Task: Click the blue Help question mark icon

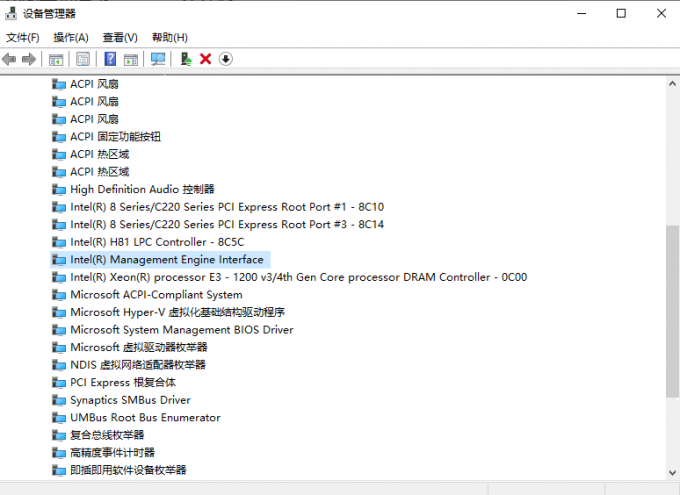Action: tap(109, 59)
